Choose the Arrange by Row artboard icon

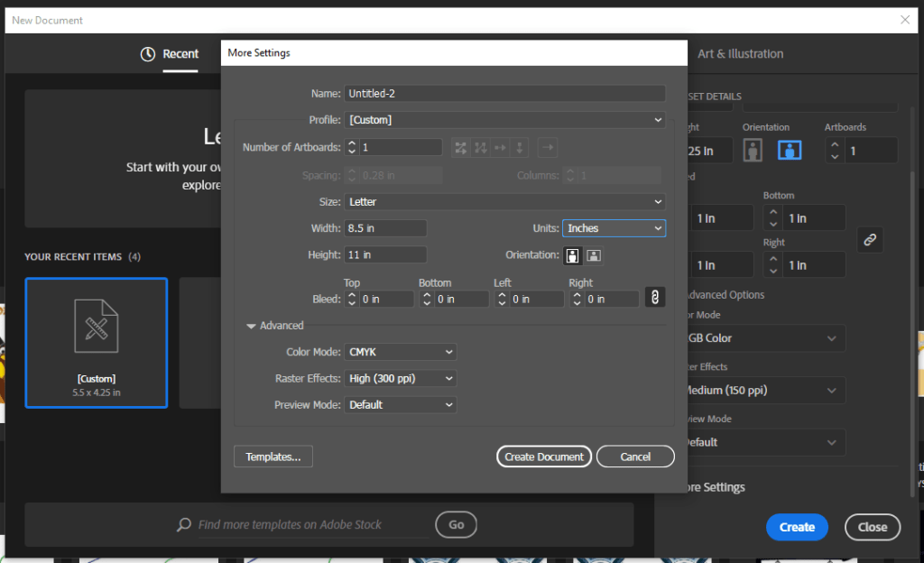[x=501, y=148]
